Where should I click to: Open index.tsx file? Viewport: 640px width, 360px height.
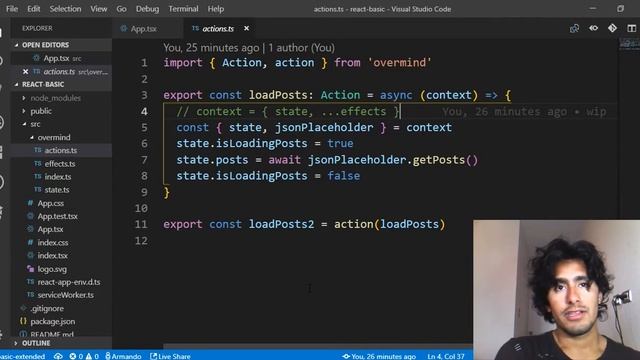(x=52, y=256)
